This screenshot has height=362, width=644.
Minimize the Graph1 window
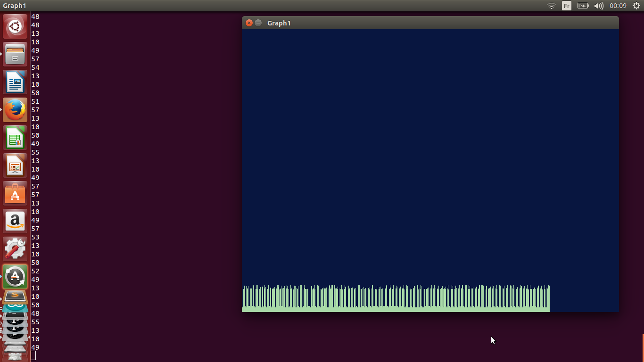[x=258, y=23]
